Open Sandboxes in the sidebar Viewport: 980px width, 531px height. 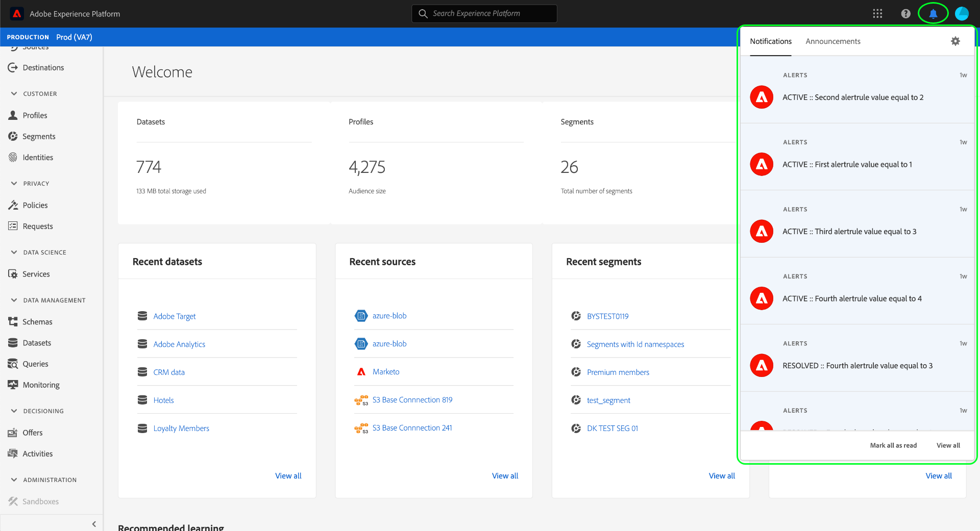(33, 501)
